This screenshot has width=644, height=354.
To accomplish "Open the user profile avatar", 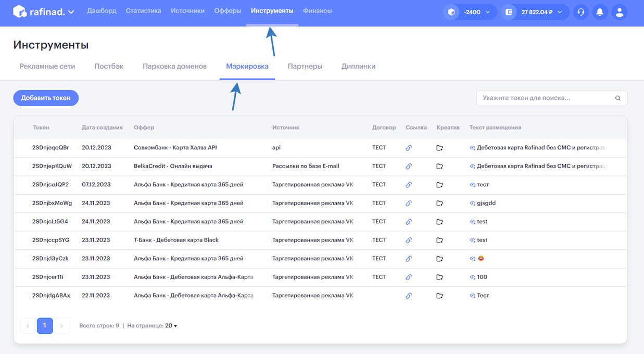I will click(x=619, y=12).
